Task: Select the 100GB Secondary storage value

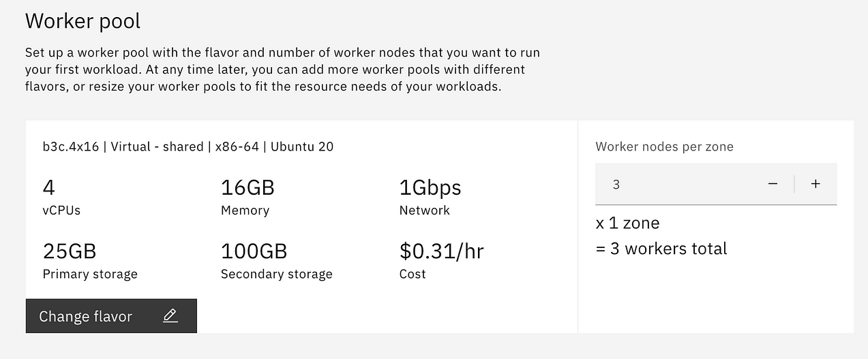Action: (x=254, y=251)
